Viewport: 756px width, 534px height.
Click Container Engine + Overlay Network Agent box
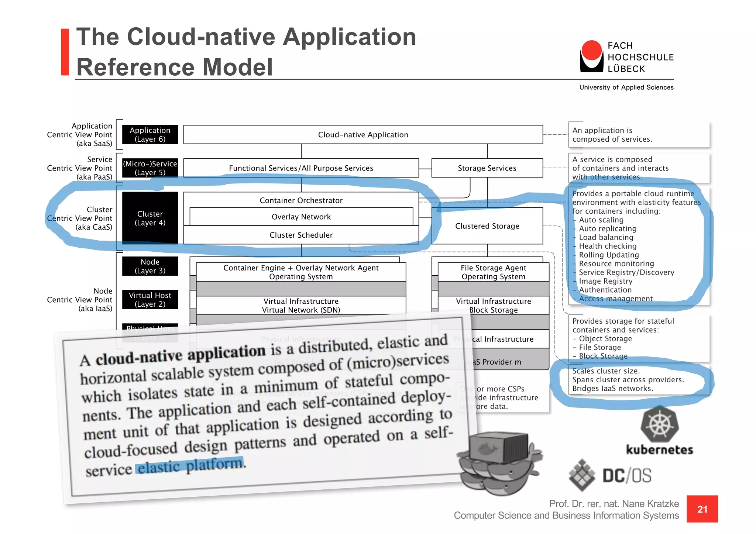coord(301,272)
